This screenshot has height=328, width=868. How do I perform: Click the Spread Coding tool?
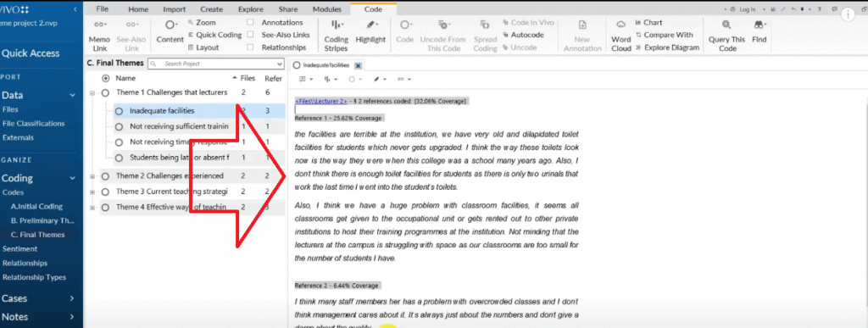485,36
